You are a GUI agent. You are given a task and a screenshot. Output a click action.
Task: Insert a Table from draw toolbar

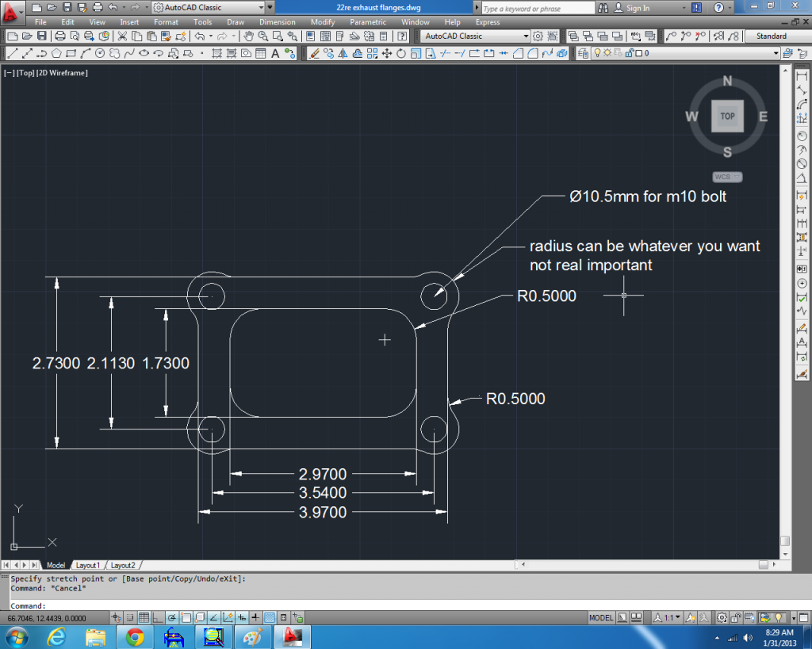click(260, 53)
